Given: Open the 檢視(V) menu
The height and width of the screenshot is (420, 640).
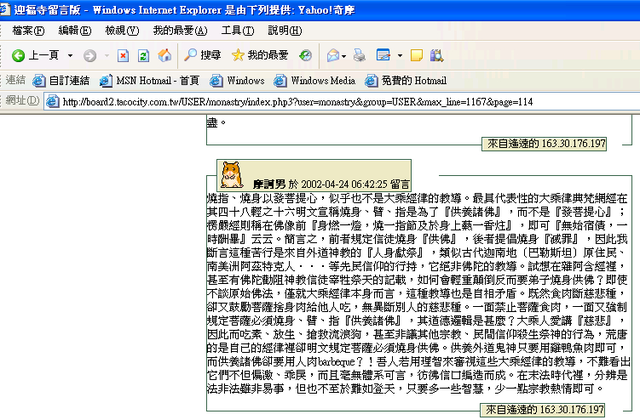Looking at the screenshot, I should pyautogui.click(x=122, y=31).
